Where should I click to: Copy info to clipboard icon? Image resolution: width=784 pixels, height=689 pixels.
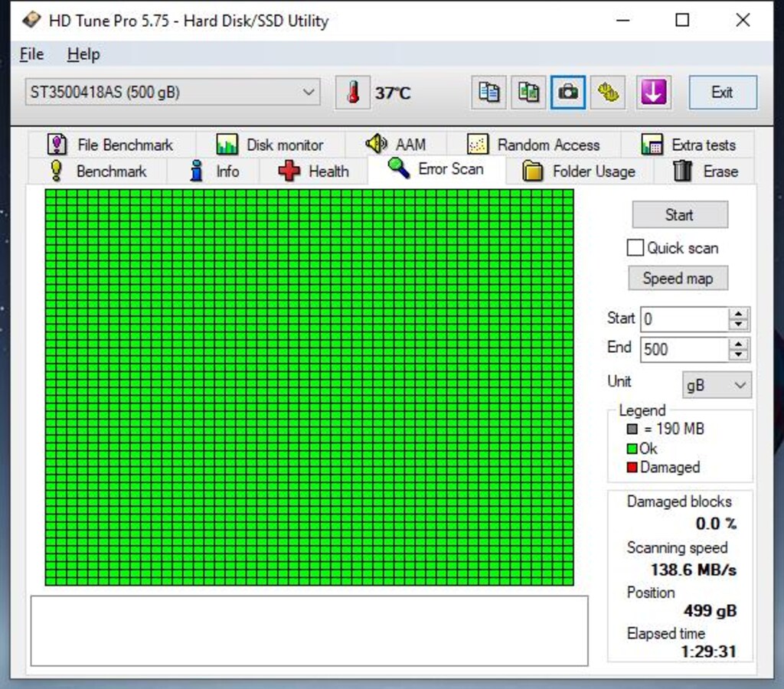(488, 93)
